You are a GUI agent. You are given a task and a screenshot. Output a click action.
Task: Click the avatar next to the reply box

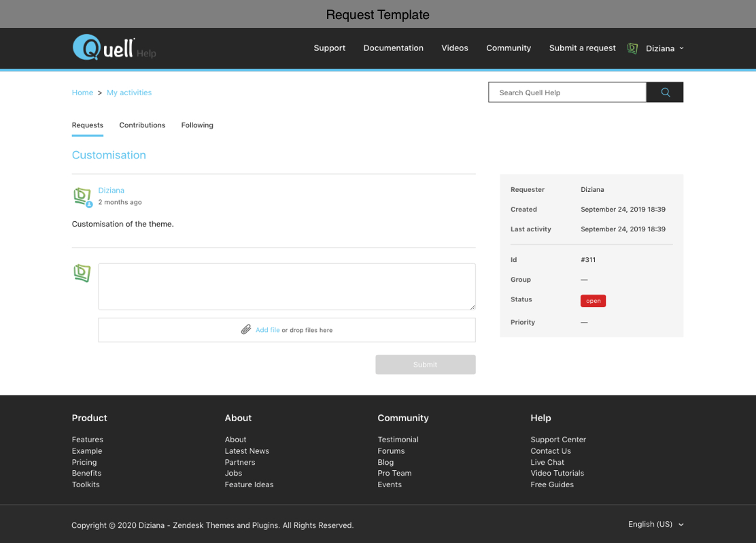click(x=82, y=273)
